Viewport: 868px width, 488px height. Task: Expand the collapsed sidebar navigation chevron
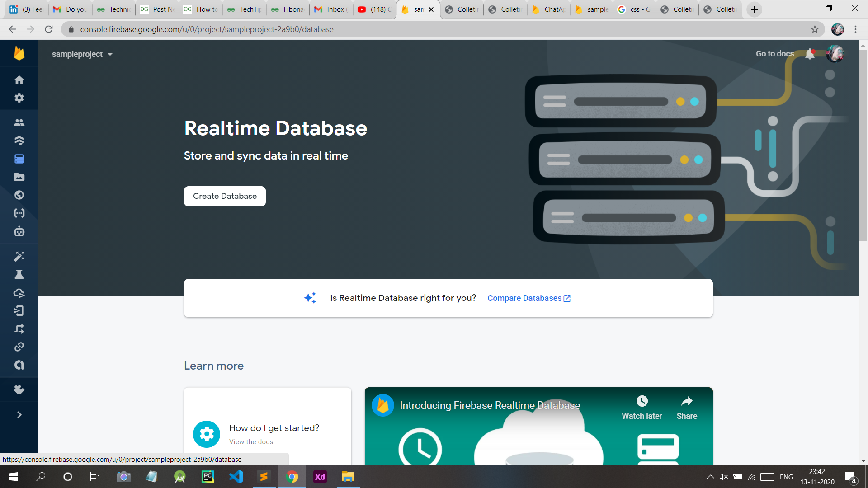[x=19, y=415]
